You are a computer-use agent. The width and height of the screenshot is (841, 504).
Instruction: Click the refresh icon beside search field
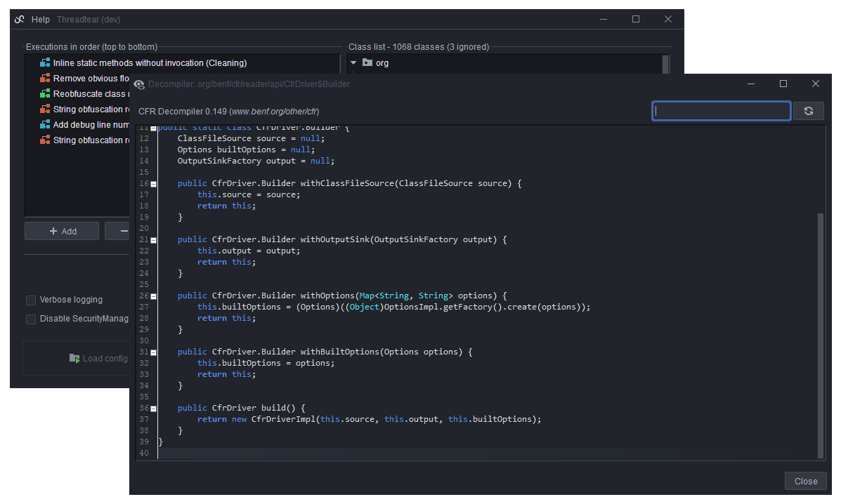809,111
